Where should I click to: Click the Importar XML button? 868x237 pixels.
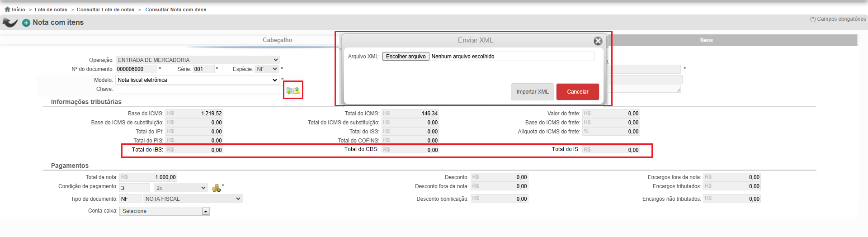pyautogui.click(x=533, y=92)
